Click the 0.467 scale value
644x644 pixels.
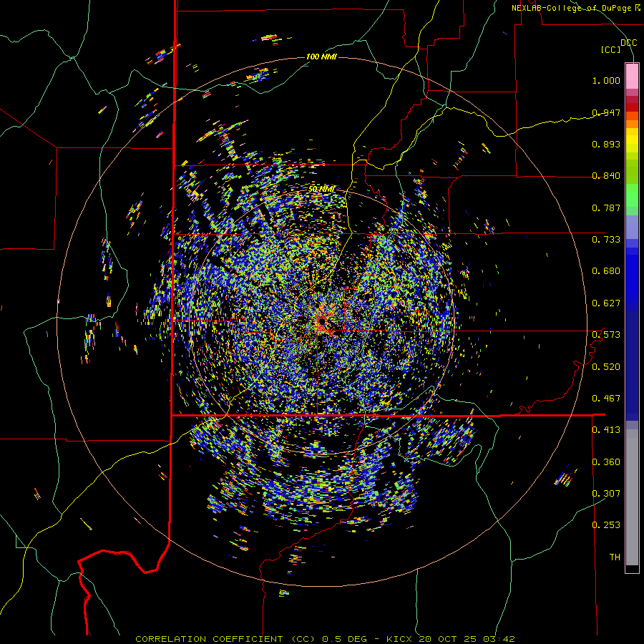click(606, 398)
